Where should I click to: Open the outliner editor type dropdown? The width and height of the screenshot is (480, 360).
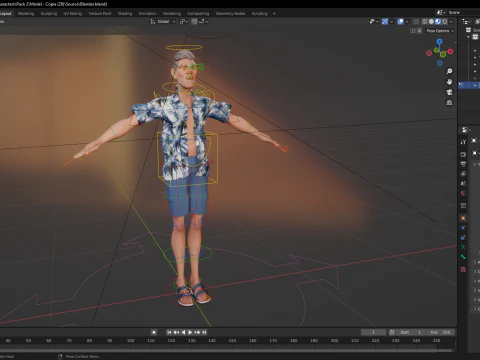[466, 22]
